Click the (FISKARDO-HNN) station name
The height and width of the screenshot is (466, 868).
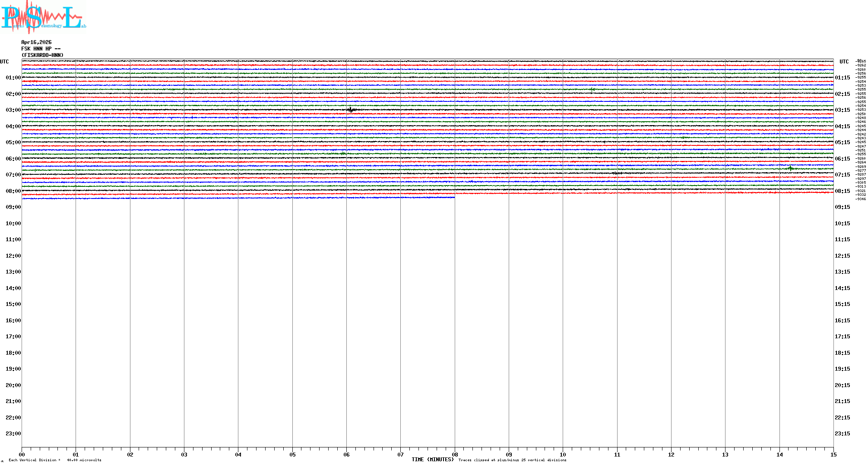pos(42,55)
